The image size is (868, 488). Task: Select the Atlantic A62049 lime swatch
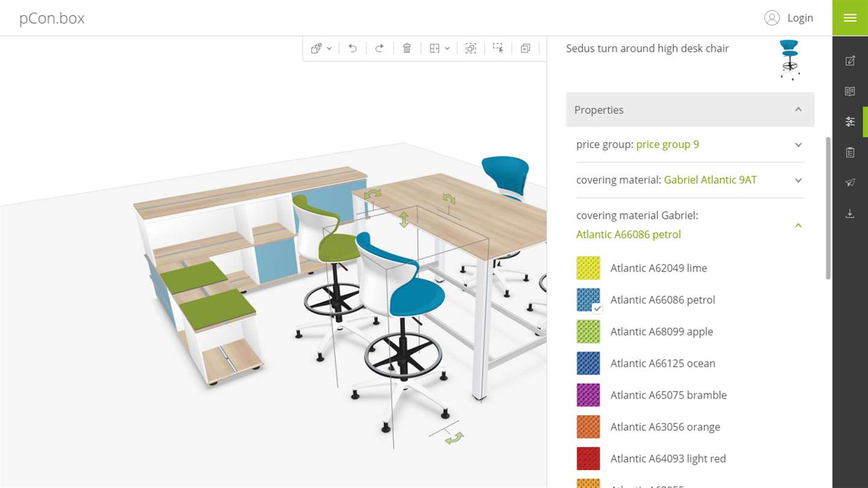(588, 268)
